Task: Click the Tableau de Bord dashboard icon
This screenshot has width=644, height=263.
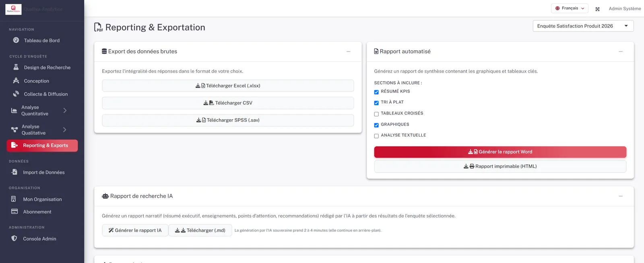Action: (x=16, y=40)
